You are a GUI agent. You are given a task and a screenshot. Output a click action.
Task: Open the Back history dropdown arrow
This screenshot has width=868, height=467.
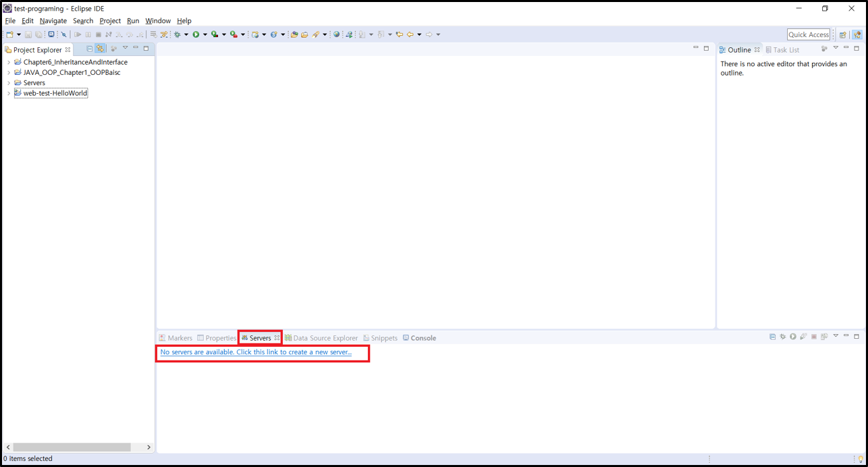click(x=419, y=34)
